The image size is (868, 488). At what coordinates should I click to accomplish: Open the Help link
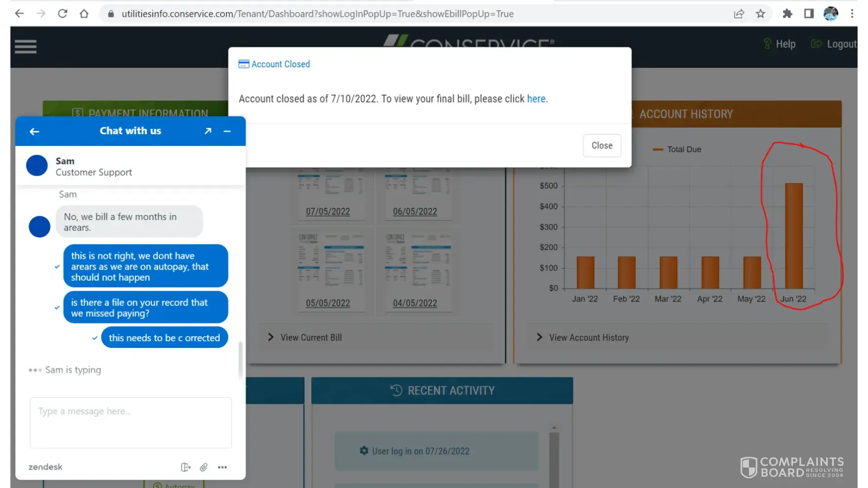(x=780, y=44)
